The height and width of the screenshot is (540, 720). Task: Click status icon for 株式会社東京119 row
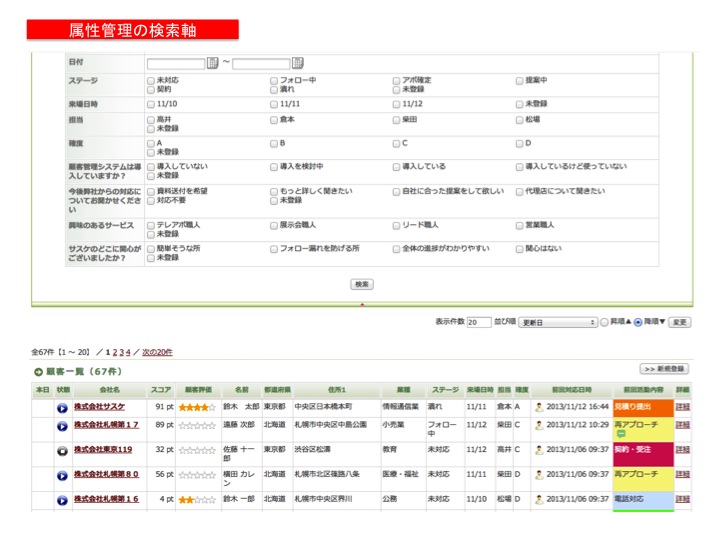coord(62,451)
